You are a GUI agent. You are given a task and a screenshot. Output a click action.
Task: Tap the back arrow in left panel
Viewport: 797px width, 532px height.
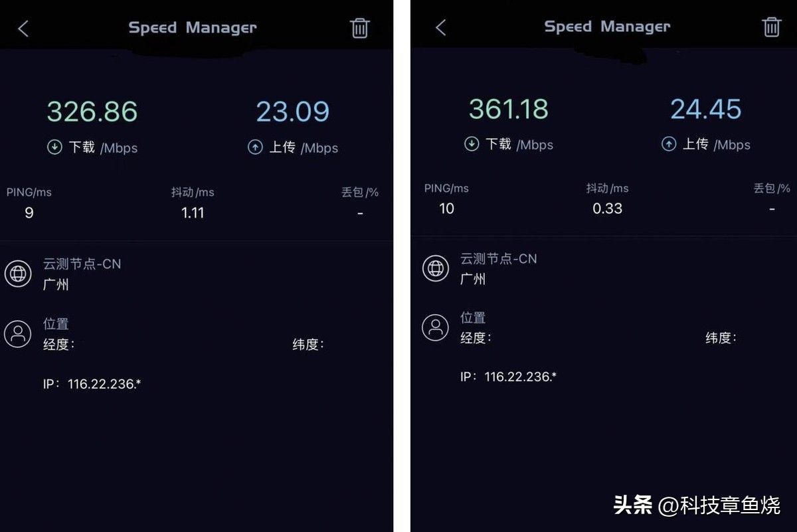(23, 29)
